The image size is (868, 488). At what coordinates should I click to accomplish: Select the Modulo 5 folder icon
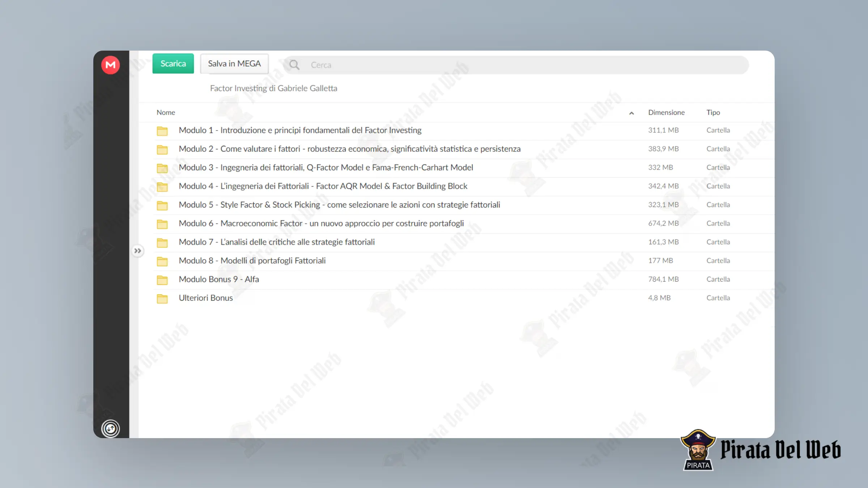pos(162,205)
